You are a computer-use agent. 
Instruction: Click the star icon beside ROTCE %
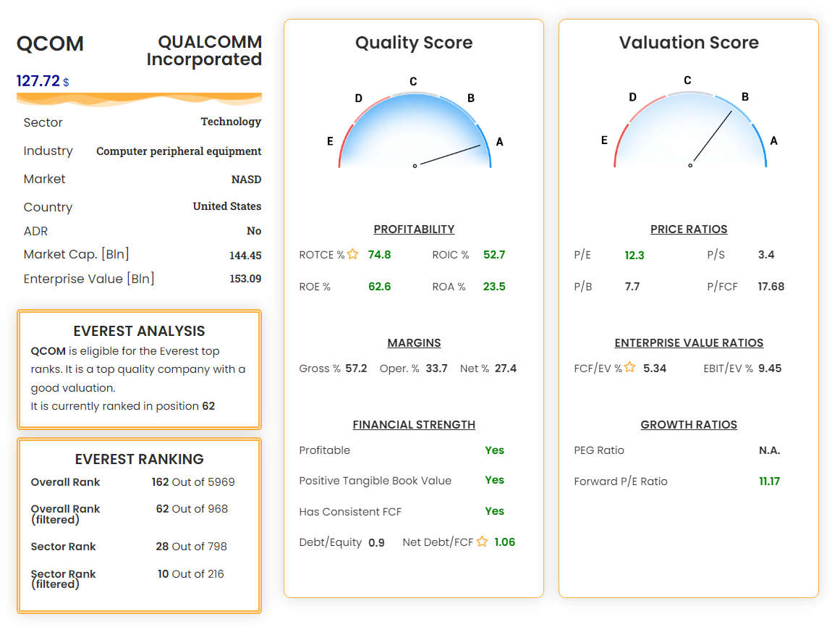point(352,254)
